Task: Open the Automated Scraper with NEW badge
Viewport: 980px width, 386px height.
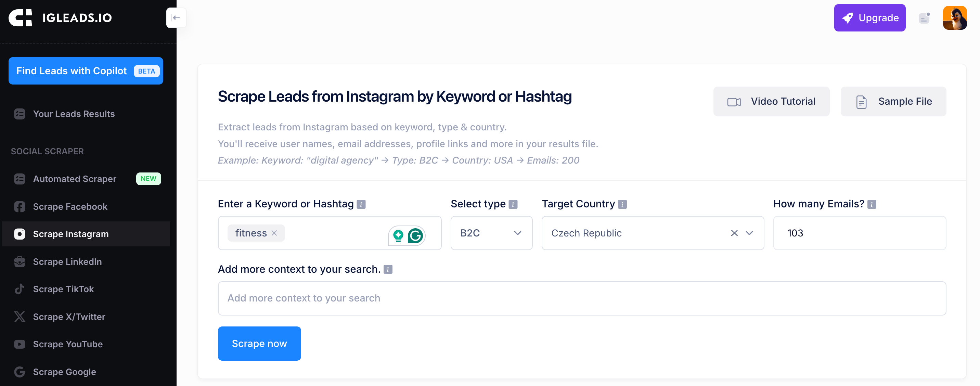Action: click(75, 179)
